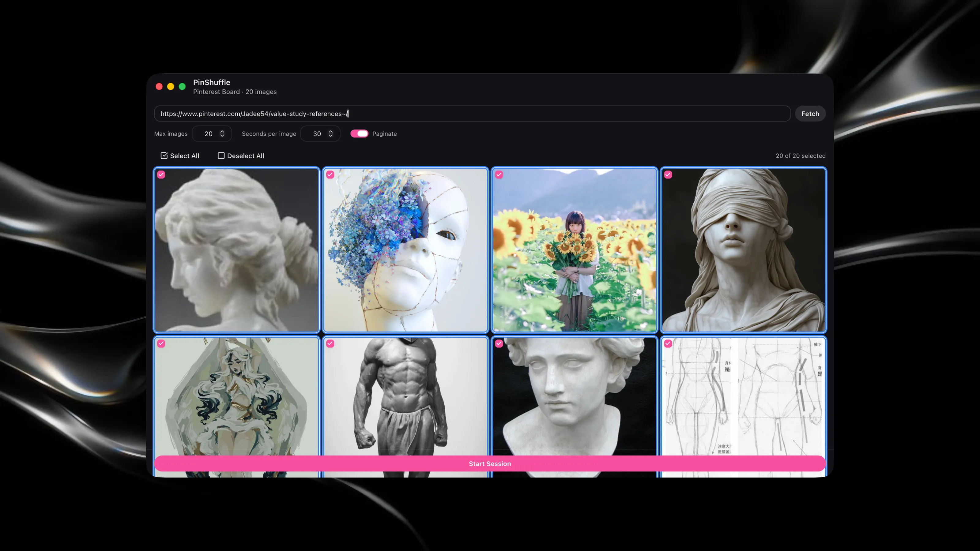The image size is (980, 551).
Task: Click Deselect All
Action: (x=241, y=156)
